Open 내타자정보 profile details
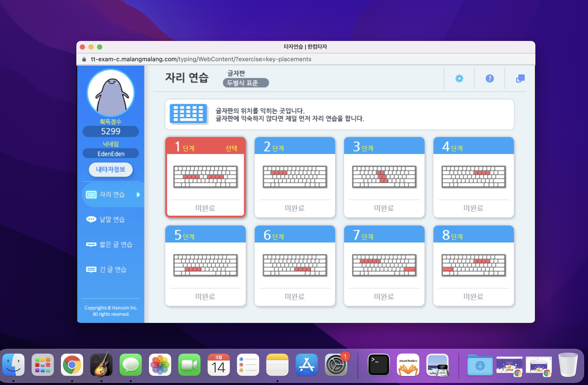 tap(110, 170)
